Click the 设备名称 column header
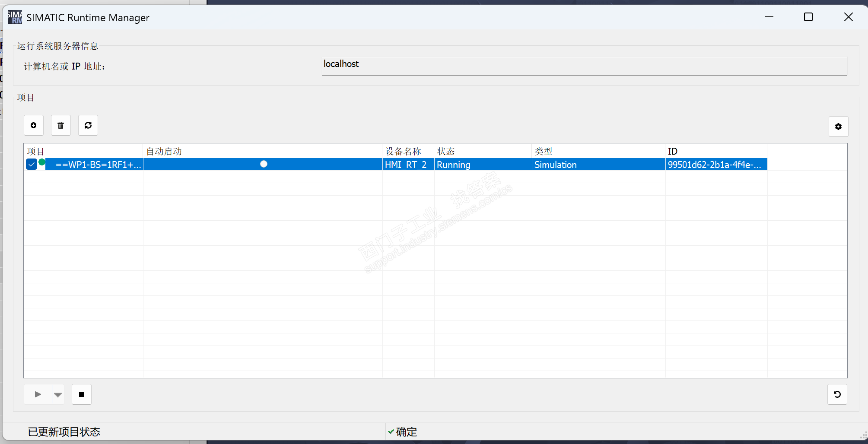The height and width of the screenshot is (444, 868). [x=408, y=151]
